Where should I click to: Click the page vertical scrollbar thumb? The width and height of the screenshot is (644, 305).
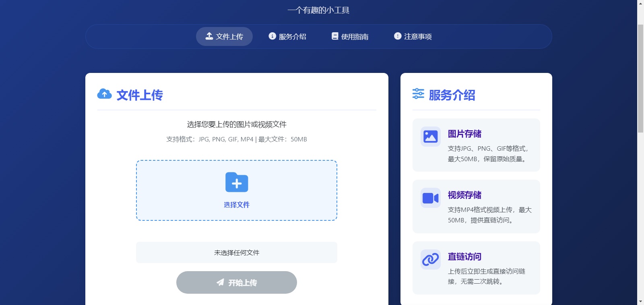click(640, 79)
